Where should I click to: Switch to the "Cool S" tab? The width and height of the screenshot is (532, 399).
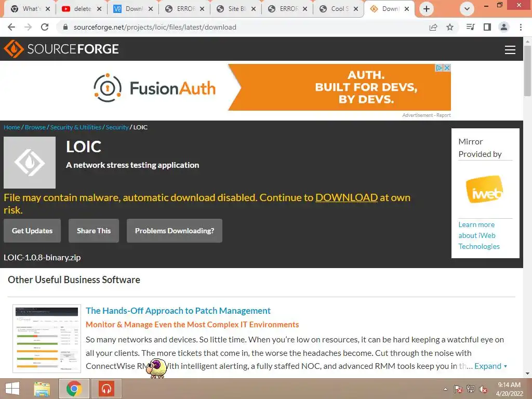pos(339,9)
